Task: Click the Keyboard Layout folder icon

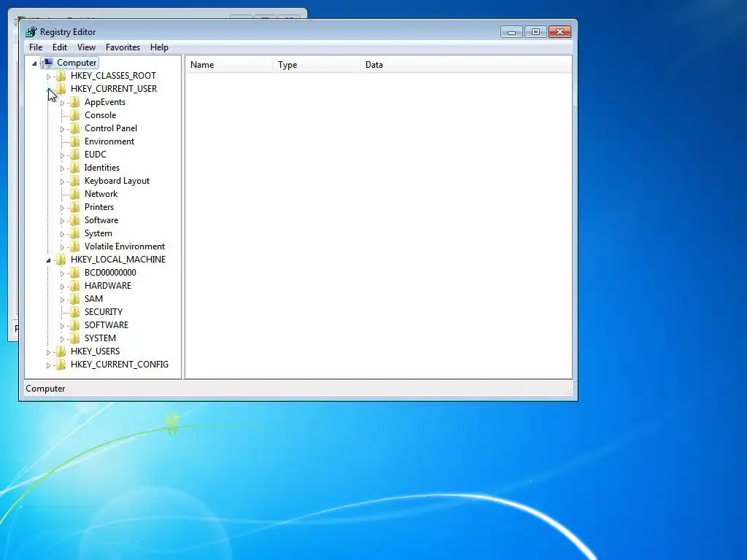Action: (75, 181)
